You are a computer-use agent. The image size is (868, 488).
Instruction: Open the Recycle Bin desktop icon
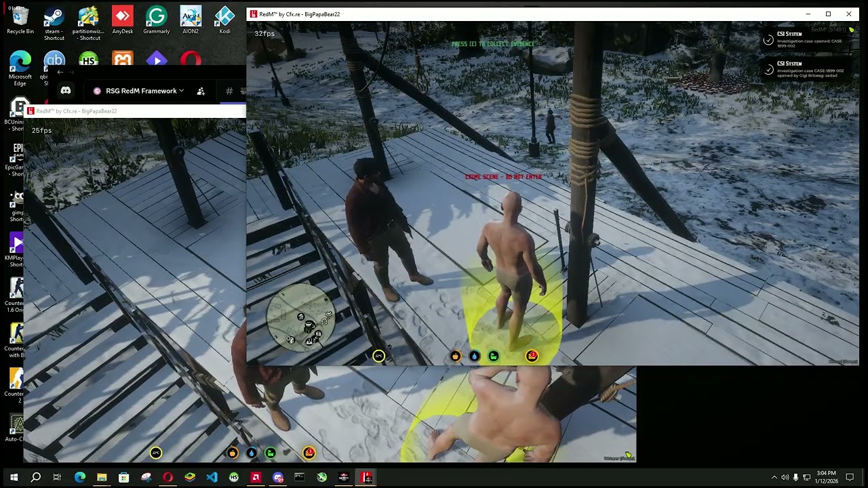[x=20, y=20]
